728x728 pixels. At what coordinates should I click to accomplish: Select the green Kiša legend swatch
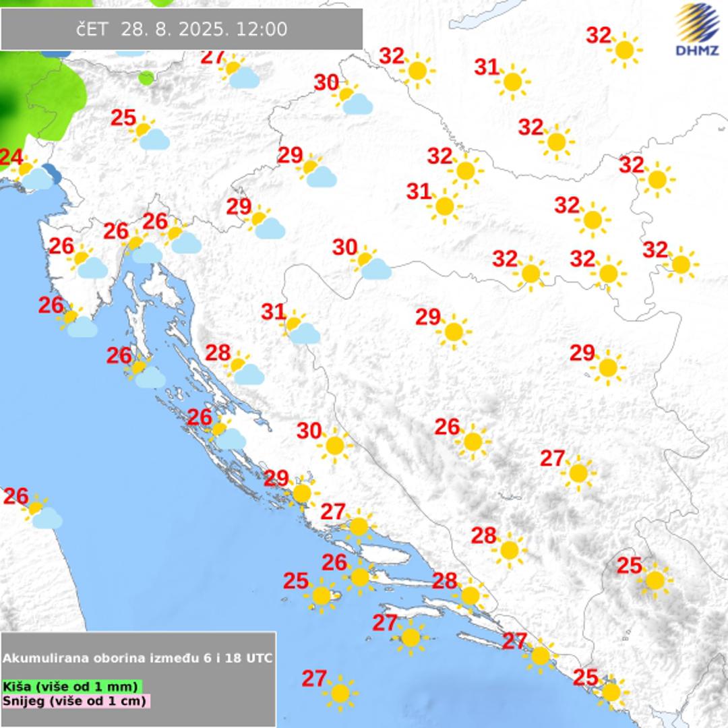72,686
